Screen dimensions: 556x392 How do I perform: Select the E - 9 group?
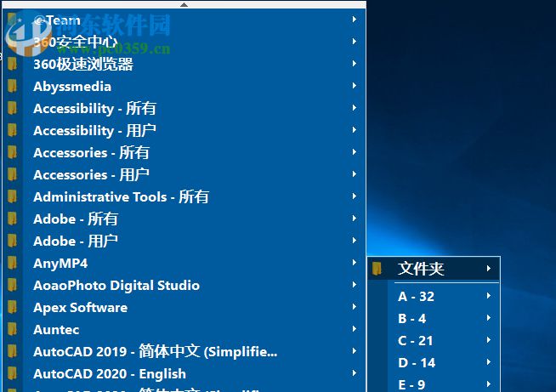434,383
